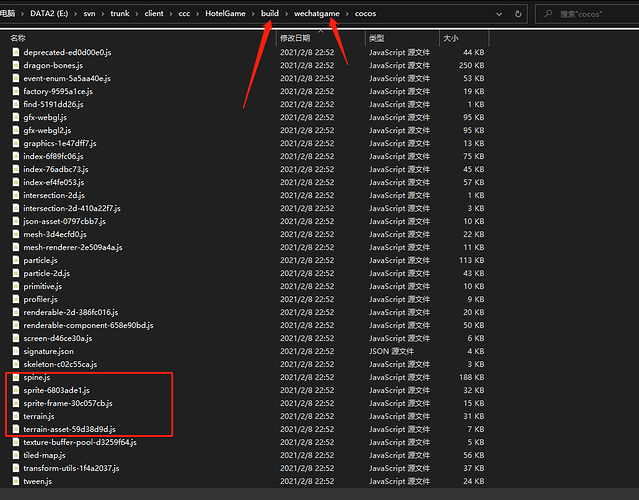639x500 pixels.
Task: Click the file icon beside gfx-webgl2.js
Action: (x=16, y=130)
